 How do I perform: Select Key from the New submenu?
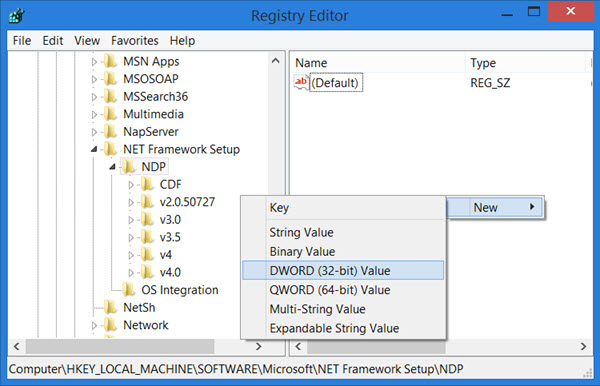click(343, 208)
